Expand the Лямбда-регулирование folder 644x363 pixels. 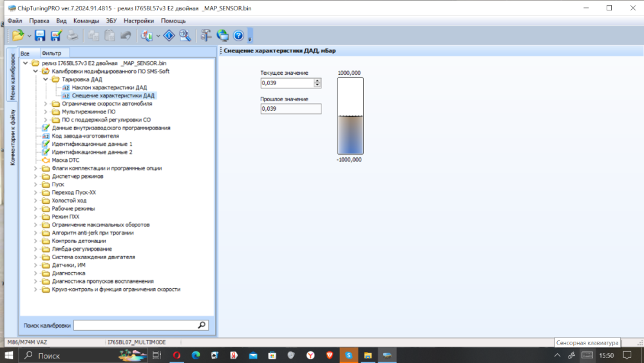point(35,249)
